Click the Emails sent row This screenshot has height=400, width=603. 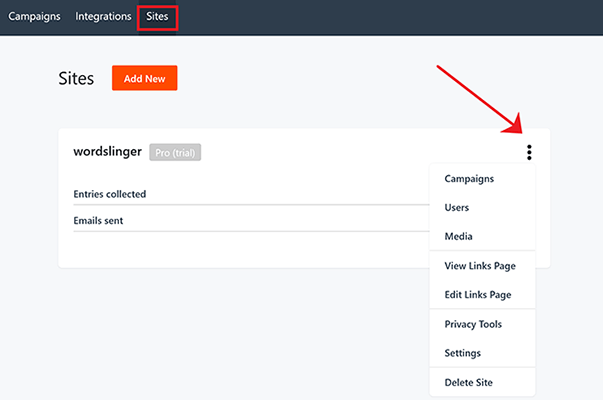pyautogui.click(x=98, y=220)
